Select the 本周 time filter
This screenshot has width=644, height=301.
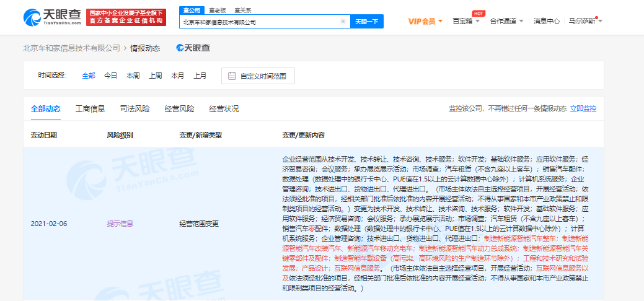pos(133,76)
